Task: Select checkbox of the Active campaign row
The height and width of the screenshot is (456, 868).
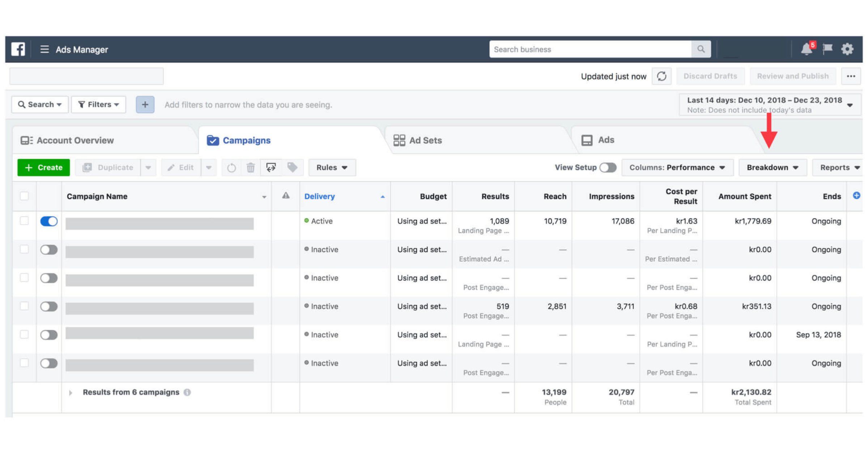Action: point(24,221)
